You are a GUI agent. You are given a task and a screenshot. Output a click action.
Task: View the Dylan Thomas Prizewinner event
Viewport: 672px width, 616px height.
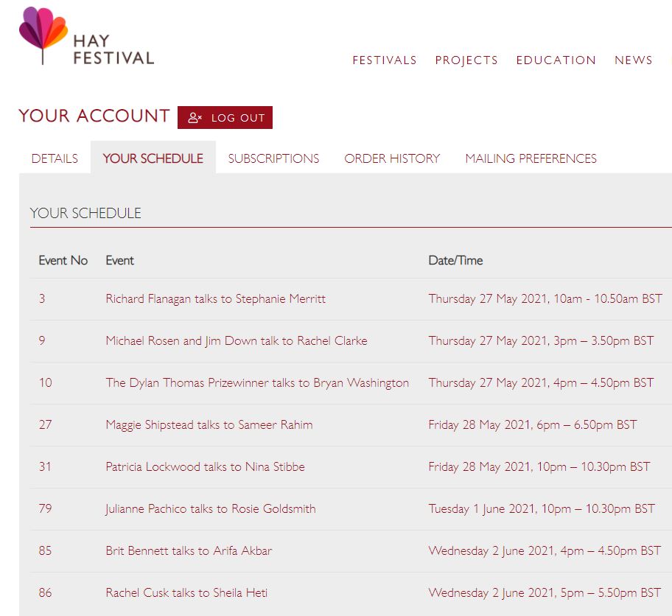coord(256,383)
